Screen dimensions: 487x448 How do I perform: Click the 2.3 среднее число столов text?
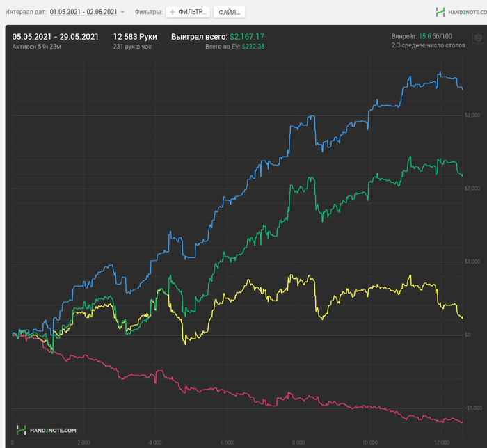[429, 45]
